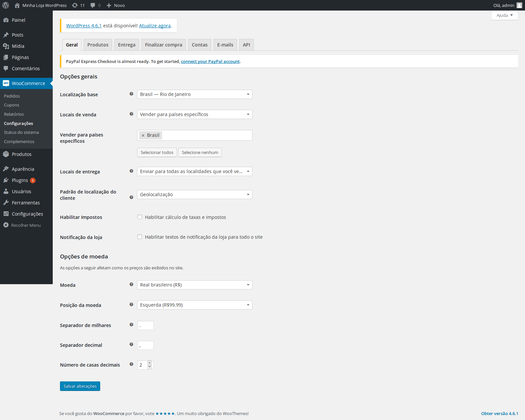525x420 pixels.
Task: Click the Mídia media icon
Action: pyautogui.click(x=6, y=46)
